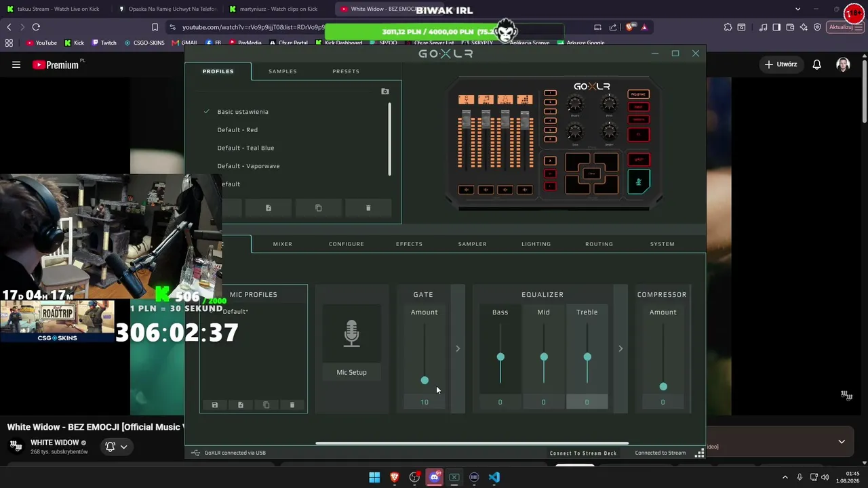The image size is (868, 488).
Task: Open Windows Start menu
Action: [x=374, y=477]
